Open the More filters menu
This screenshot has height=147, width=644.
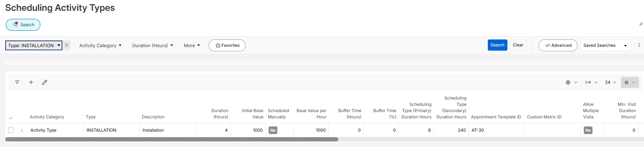pos(192,45)
